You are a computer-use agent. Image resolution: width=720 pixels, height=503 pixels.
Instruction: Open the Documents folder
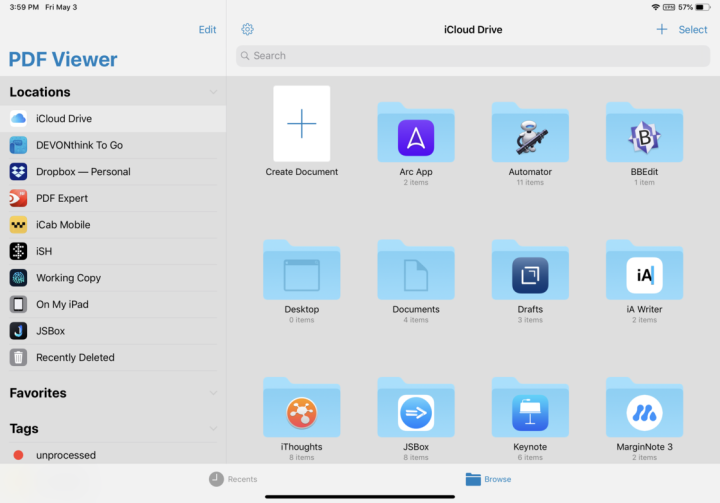(x=416, y=270)
